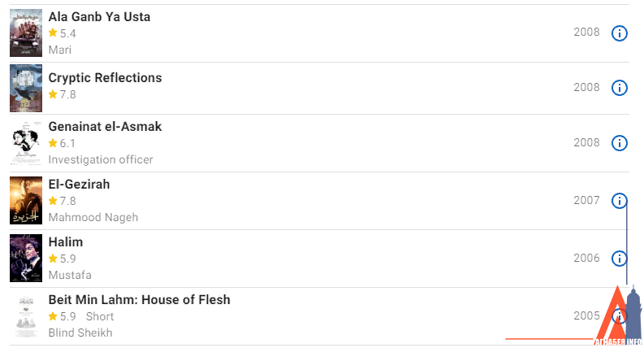Show info for Cryptic Reflections
644x348 pixels.
point(619,88)
